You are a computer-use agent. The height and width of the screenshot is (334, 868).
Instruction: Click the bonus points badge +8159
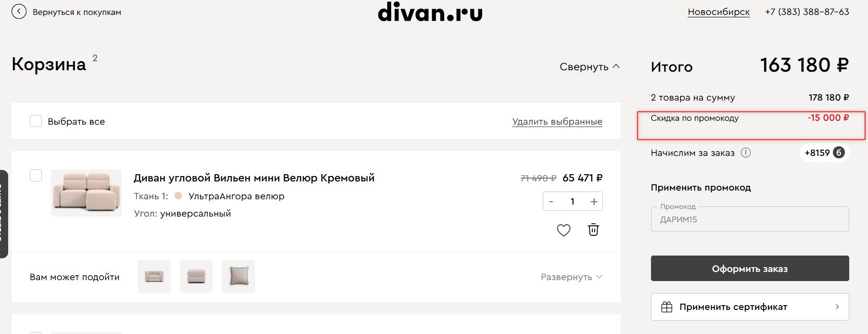pos(824,153)
